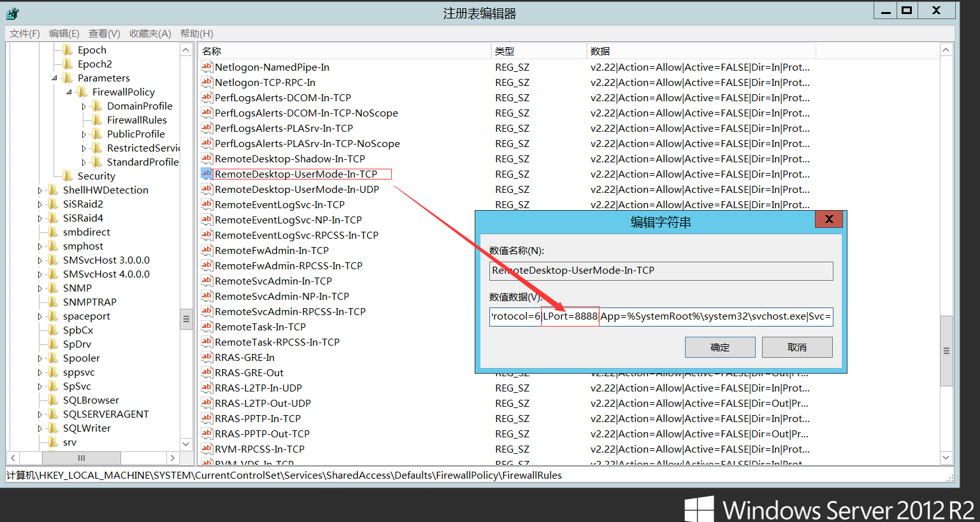Collapse the Parameters tree node
The image size is (980, 522).
54,78
